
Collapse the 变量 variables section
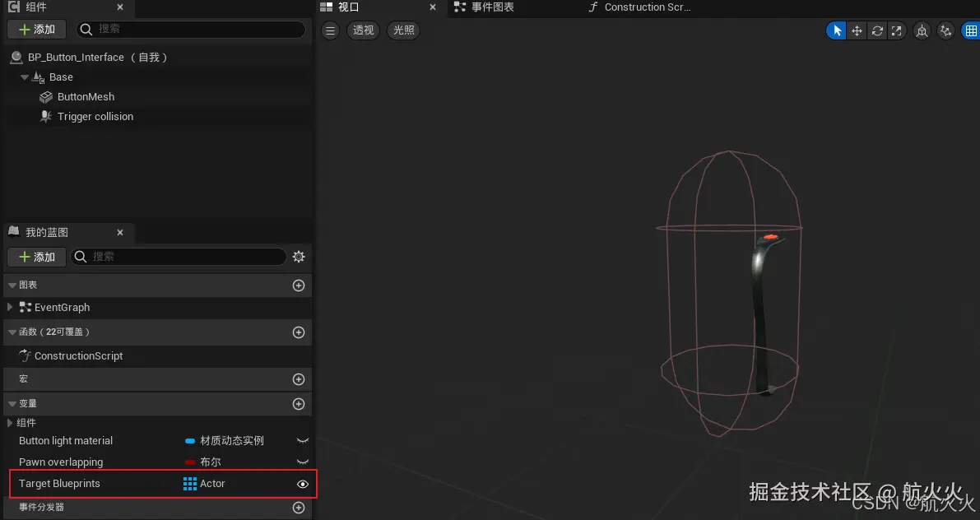11,403
